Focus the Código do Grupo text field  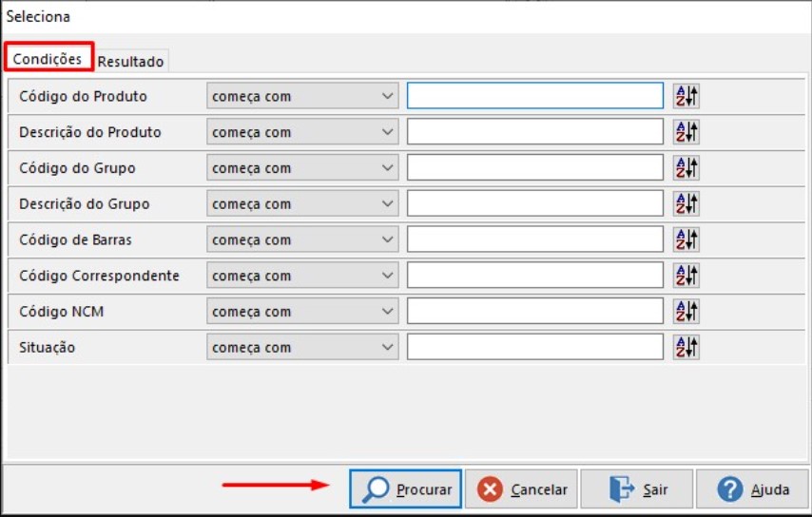[x=535, y=167]
